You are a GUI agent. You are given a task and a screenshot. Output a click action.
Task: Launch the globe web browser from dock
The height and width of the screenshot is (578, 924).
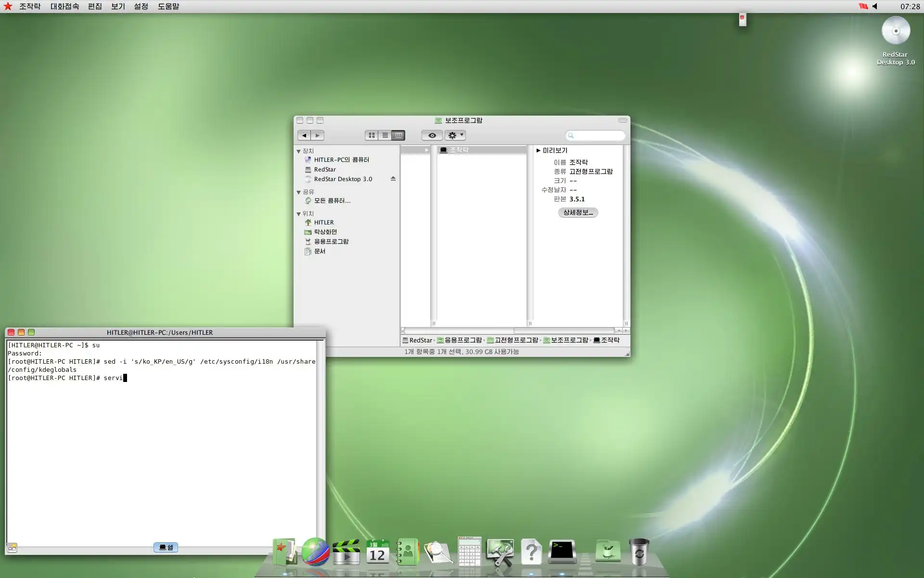[x=315, y=552]
